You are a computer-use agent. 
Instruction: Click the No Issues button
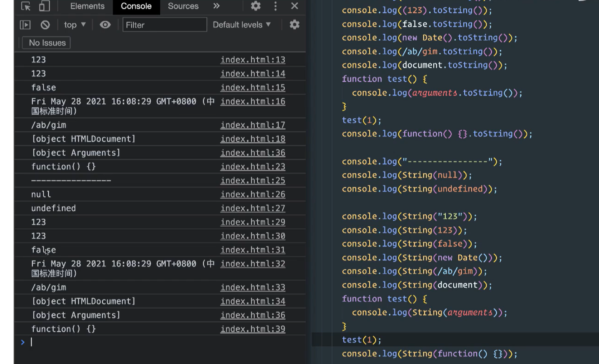tap(46, 43)
